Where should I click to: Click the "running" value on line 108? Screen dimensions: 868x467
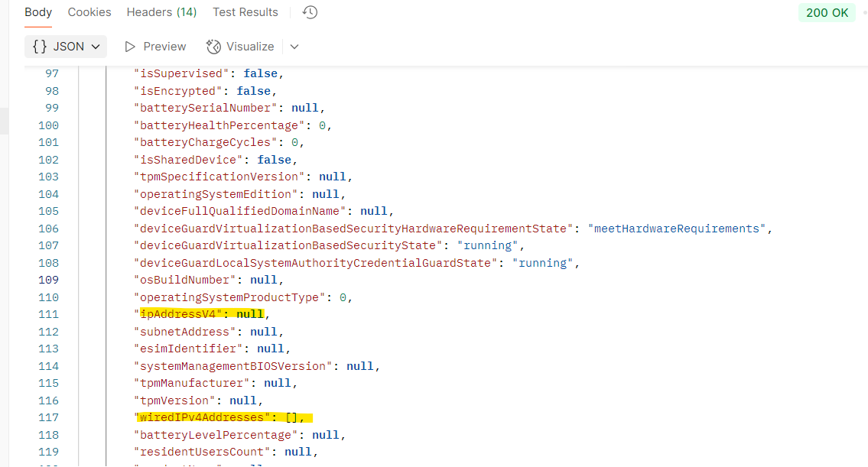[542, 263]
